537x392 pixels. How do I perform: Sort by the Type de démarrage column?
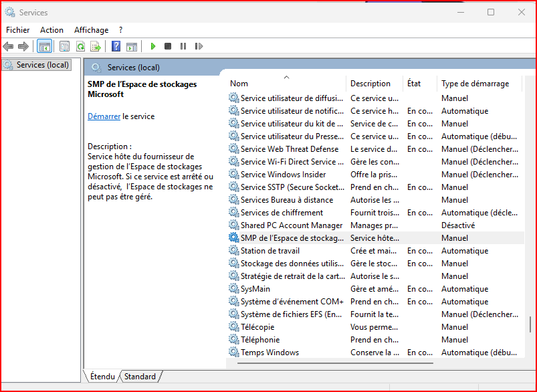tap(475, 84)
